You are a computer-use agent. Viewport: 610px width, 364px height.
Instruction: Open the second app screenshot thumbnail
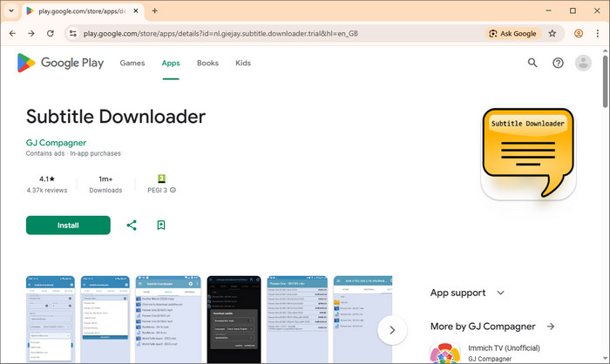(105, 319)
